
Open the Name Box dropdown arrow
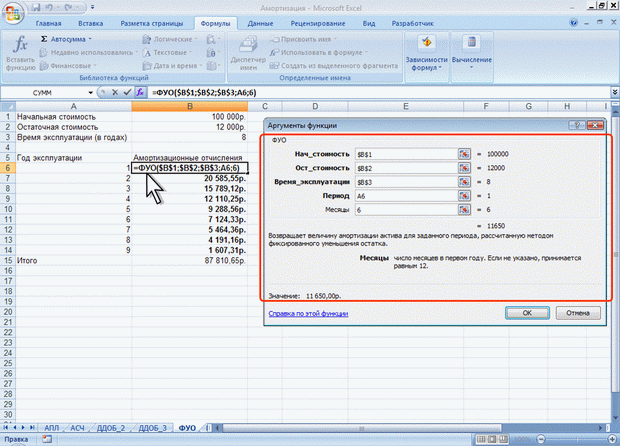point(91,93)
